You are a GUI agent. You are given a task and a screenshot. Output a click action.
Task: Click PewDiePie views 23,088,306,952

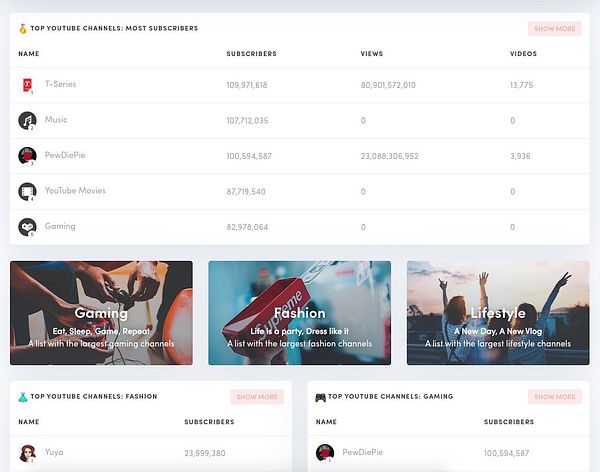tap(390, 156)
